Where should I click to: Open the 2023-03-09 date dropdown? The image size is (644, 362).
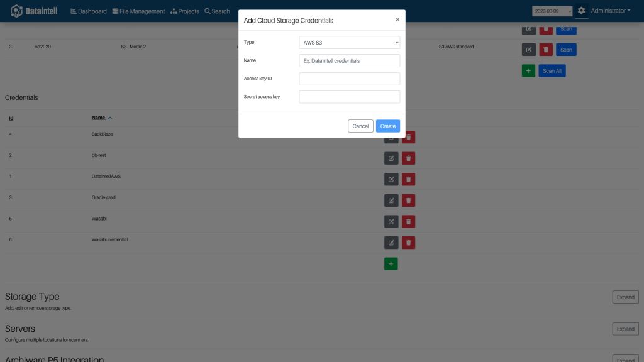click(552, 11)
